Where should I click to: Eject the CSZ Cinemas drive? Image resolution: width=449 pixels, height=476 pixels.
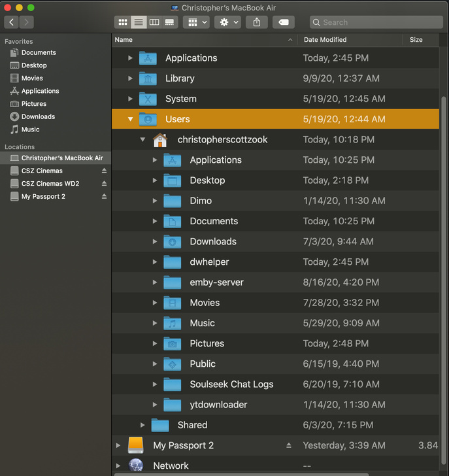point(104,171)
